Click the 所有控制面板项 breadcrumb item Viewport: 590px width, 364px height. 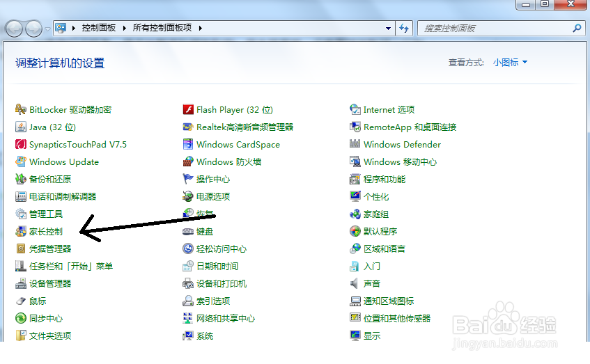tap(162, 28)
